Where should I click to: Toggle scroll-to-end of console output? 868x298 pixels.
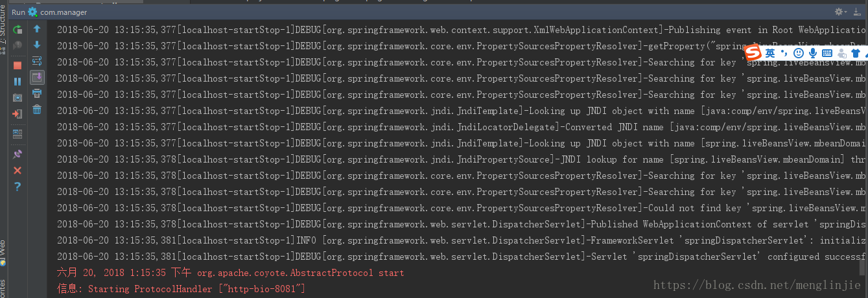click(x=37, y=77)
